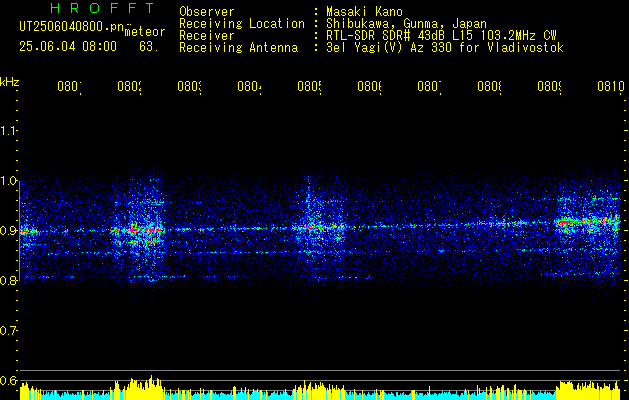
Task: Click the 0803 time marker
Action: (190, 86)
